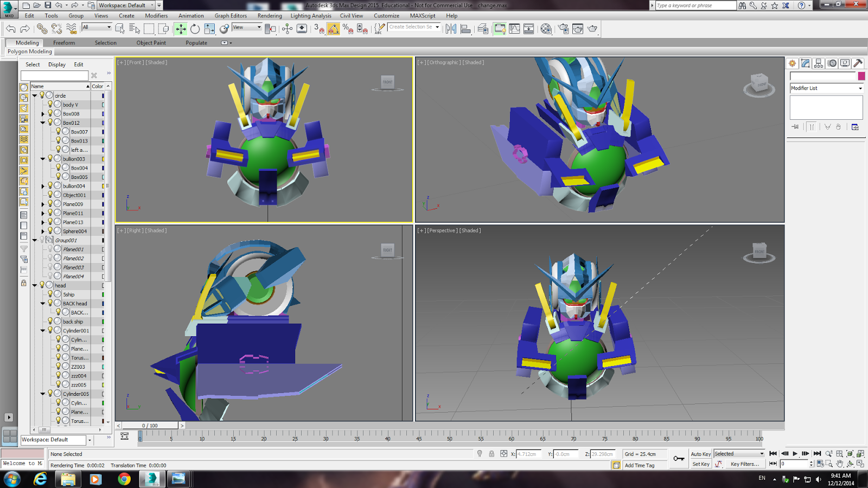
Task: Toggle the Percent Snap button
Action: (348, 29)
